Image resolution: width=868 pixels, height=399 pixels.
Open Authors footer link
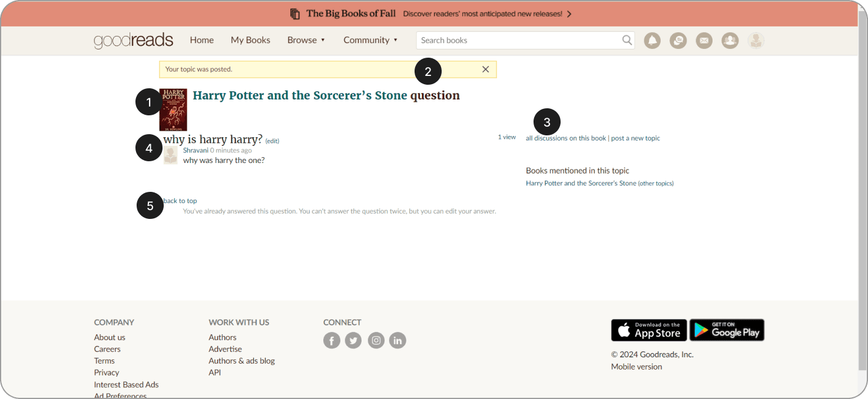click(223, 337)
